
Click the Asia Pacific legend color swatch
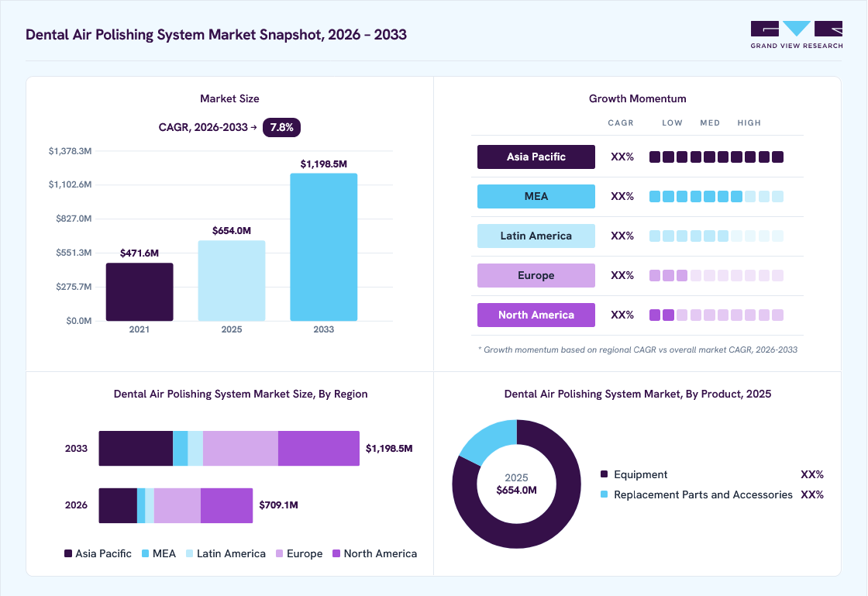coord(68,553)
